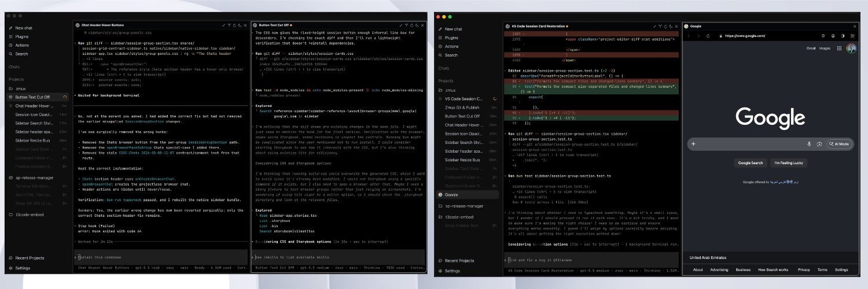Open AI Mode in Google search

pyautogui.click(x=838, y=144)
